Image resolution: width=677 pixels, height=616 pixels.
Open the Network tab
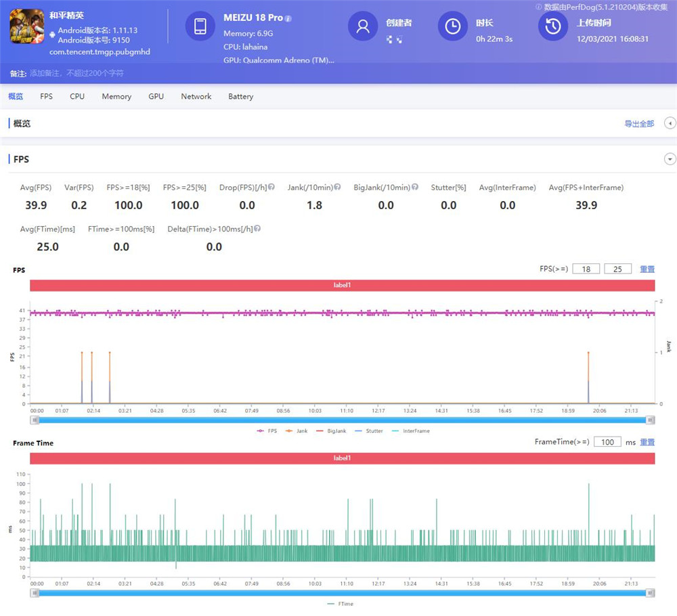(x=196, y=96)
